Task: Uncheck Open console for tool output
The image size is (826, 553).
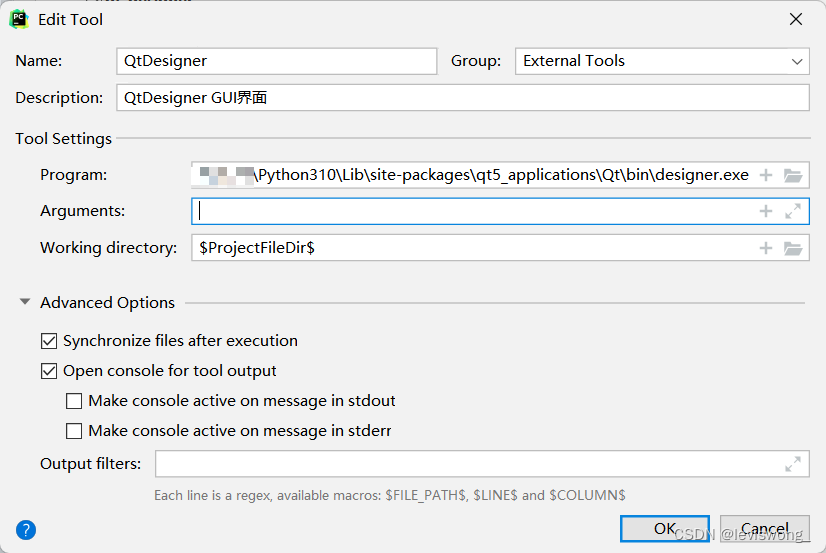Action: click(x=49, y=371)
